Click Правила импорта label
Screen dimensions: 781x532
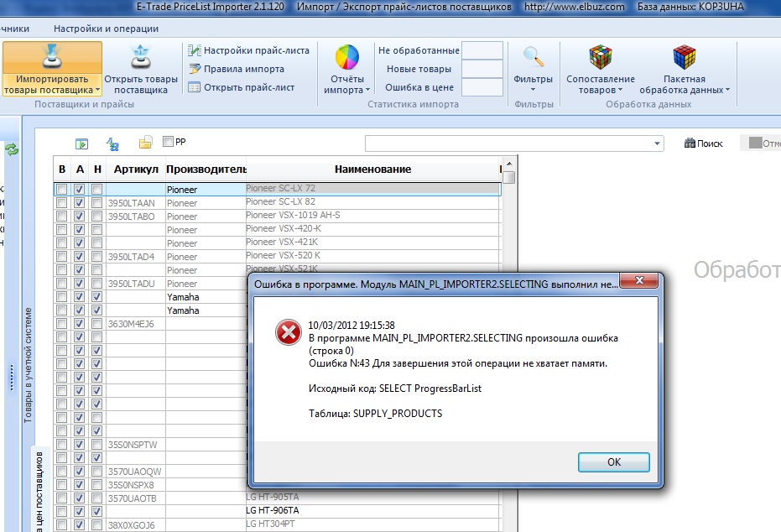pyautogui.click(x=244, y=69)
